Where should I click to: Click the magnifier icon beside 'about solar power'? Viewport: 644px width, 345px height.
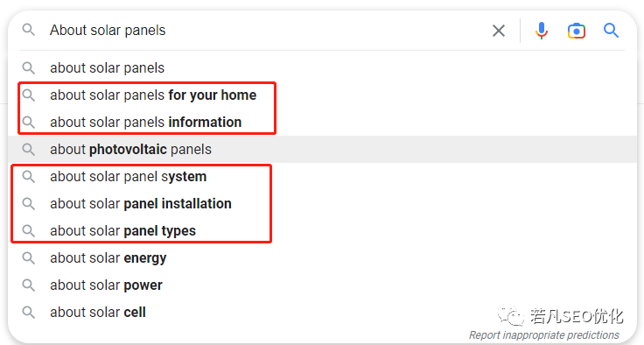coord(28,285)
